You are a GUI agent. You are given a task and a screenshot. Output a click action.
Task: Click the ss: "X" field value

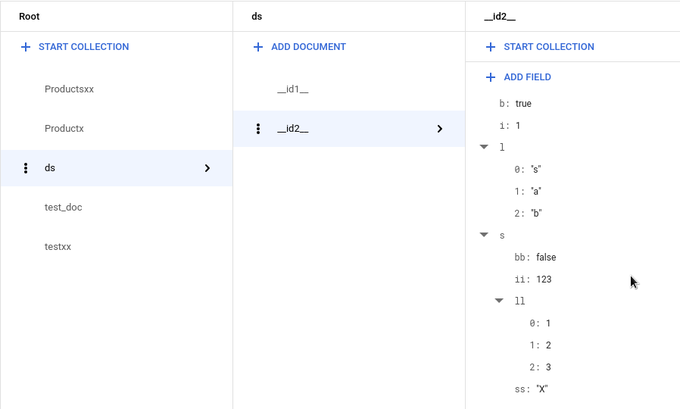coord(542,389)
